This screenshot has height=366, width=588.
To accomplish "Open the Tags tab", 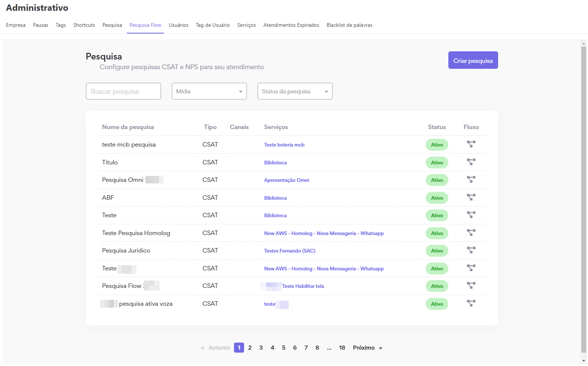I will pos(61,25).
